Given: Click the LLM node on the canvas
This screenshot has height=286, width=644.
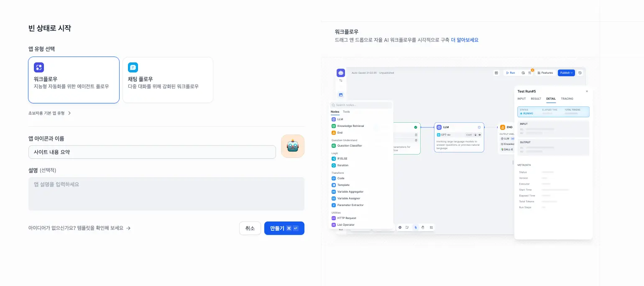Looking at the screenshot, I should tap(459, 137).
